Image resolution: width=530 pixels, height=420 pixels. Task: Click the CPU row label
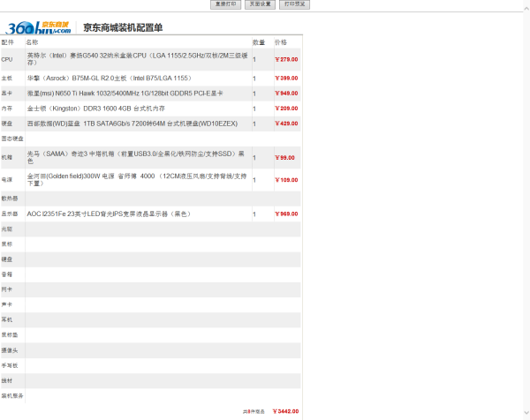pyautogui.click(x=7, y=59)
